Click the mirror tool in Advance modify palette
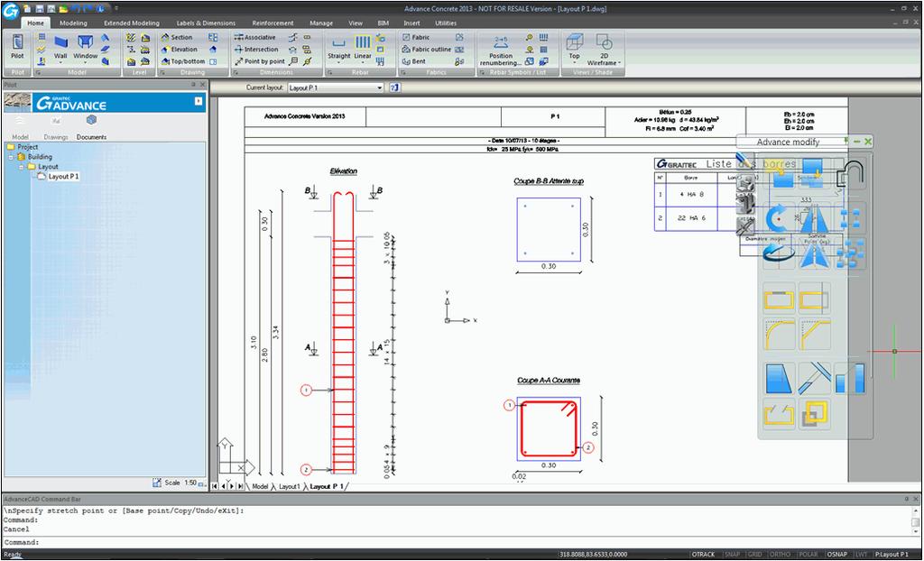Viewport: 924px width, 561px height. point(815,218)
